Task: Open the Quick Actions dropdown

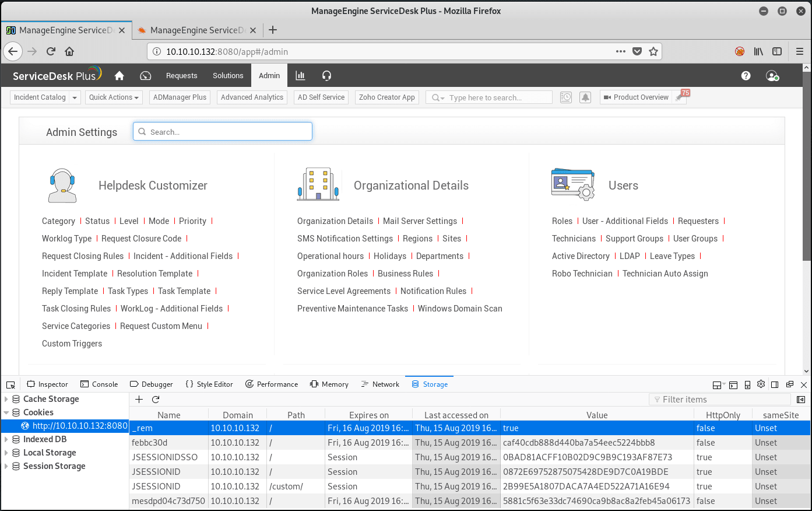Action: (114, 97)
